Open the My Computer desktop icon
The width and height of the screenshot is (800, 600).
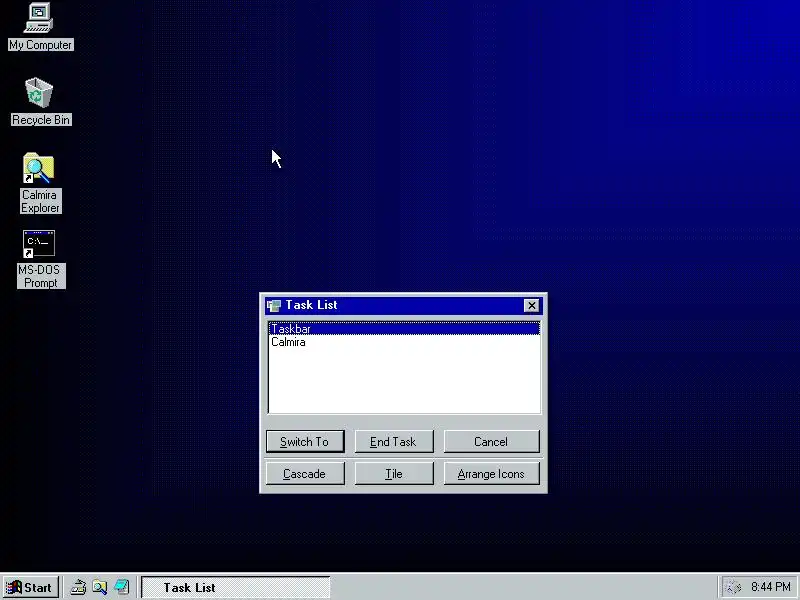(40, 27)
